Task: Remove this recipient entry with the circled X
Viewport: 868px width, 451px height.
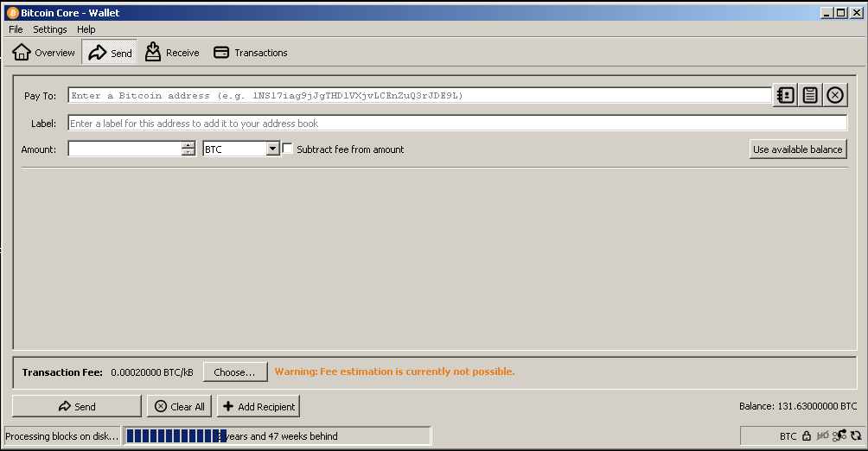Action: (835, 95)
